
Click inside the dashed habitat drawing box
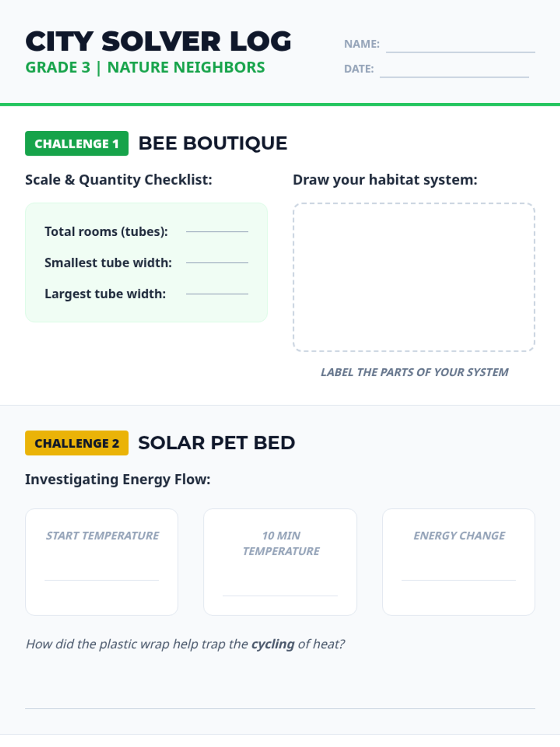tap(414, 277)
